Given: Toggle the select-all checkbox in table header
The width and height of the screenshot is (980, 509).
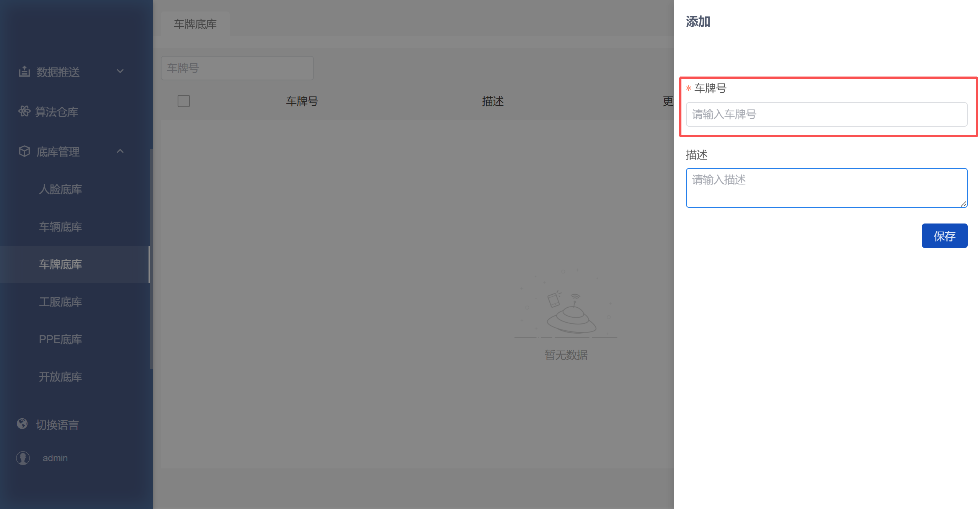Looking at the screenshot, I should pos(184,101).
